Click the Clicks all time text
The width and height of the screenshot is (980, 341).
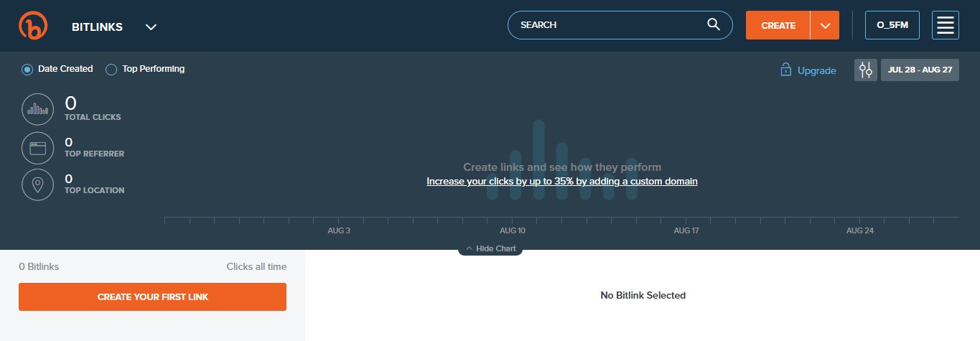256,266
